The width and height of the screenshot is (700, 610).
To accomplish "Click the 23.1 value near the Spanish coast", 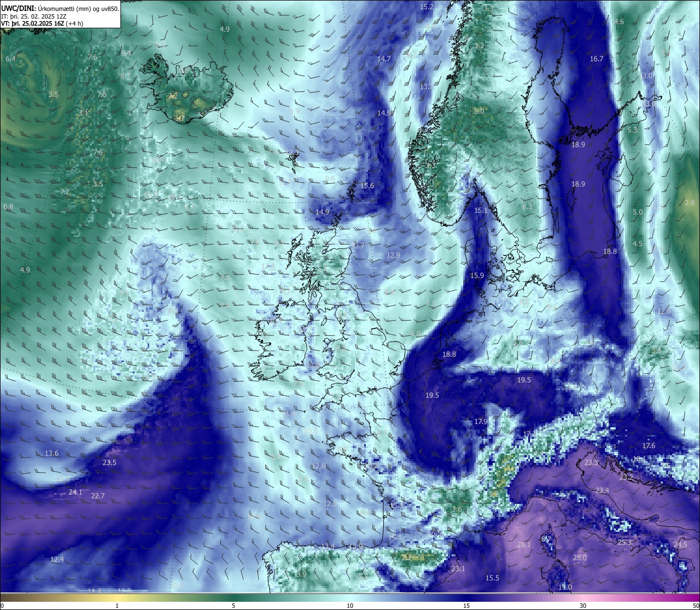I will (458, 568).
